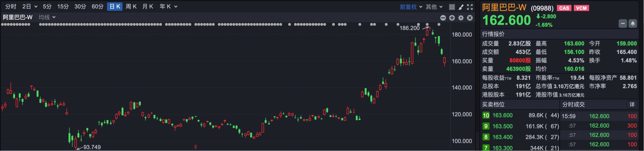Image resolution: width=644 pixels, height=151 pixels.
Task: Click the level 10 ask badge
Action: pyautogui.click(x=486, y=116)
